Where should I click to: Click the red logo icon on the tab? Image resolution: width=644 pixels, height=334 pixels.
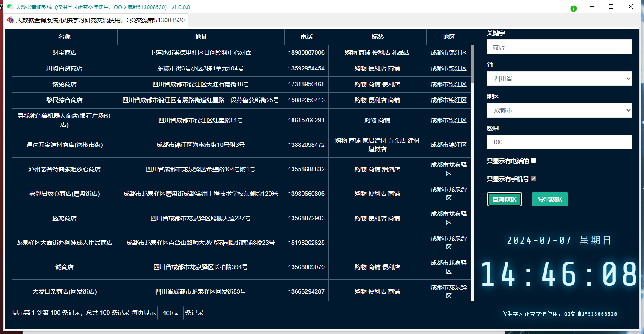pos(10,20)
